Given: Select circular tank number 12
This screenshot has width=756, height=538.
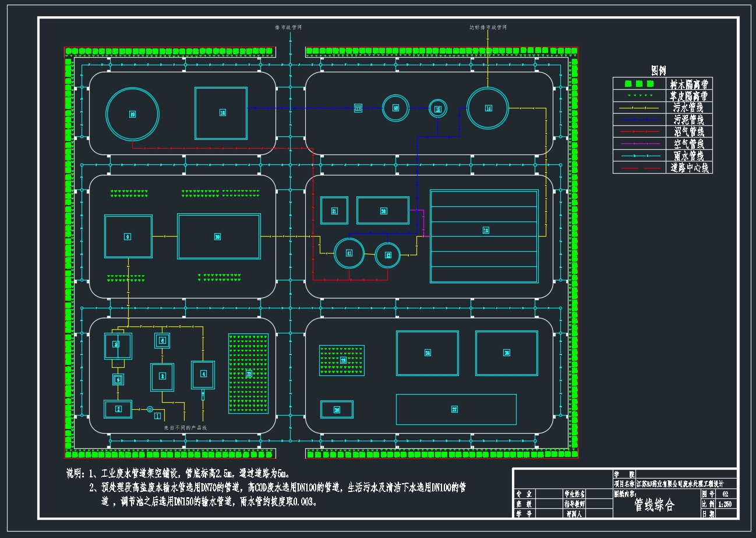Looking at the screenshot, I should pos(388,255).
